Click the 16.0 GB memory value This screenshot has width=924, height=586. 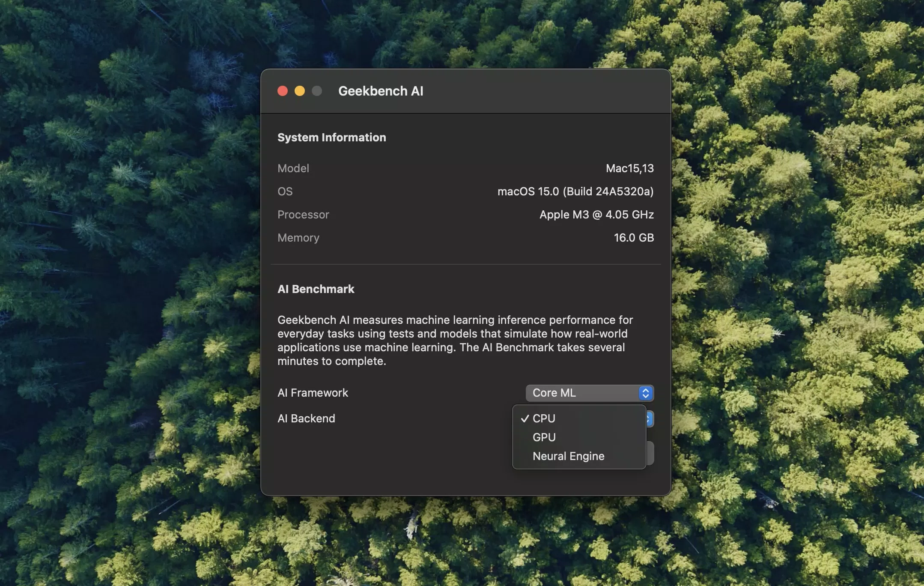(633, 238)
